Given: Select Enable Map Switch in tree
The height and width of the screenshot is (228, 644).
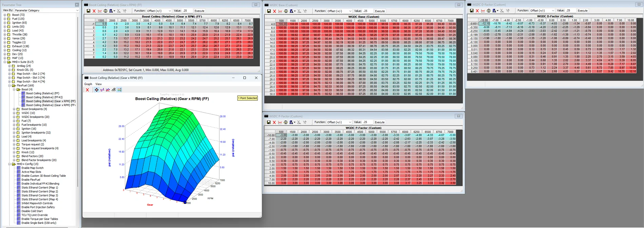Looking at the screenshot, I should coord(32,168).
